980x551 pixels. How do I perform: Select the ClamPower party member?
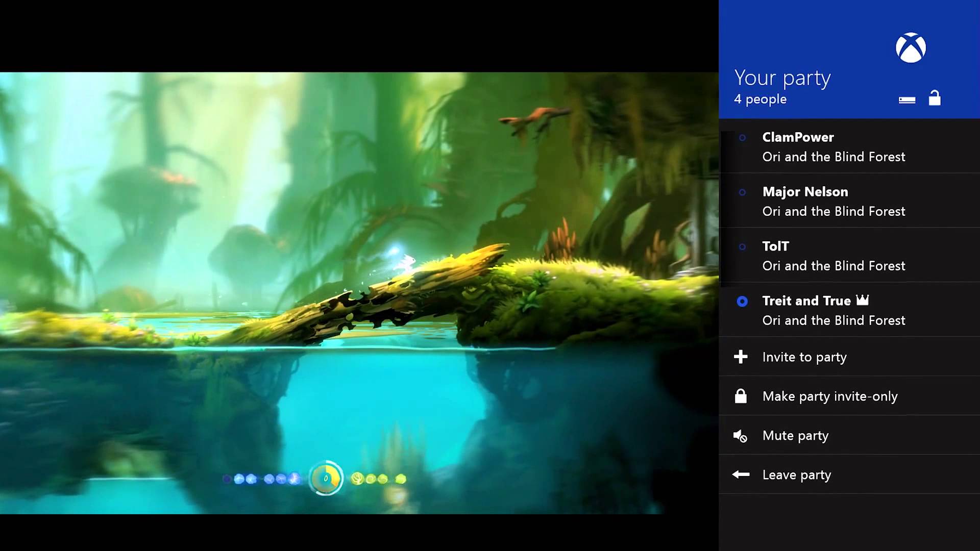pos(849,146)
